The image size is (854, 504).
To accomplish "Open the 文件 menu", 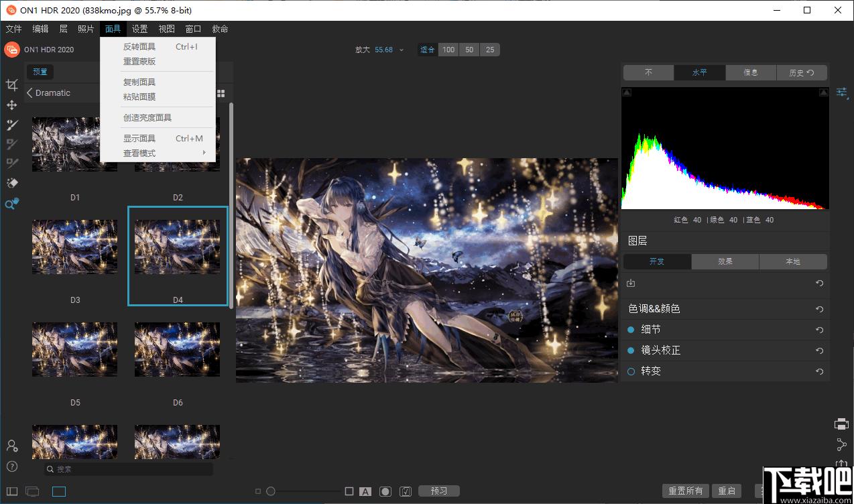I will 13,29.
